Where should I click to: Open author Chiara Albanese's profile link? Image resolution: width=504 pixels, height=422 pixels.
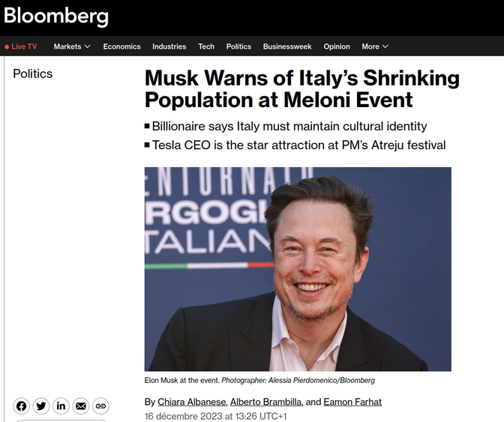[191, 402]
